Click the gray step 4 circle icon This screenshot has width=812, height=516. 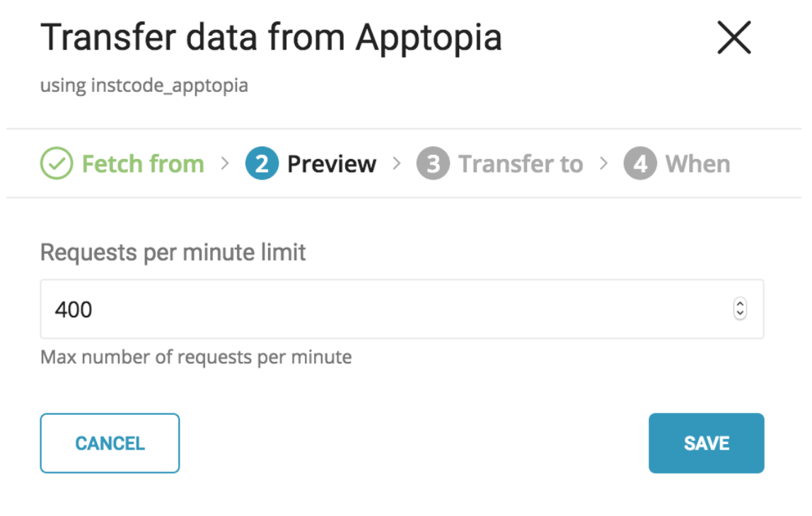[639, 164]
